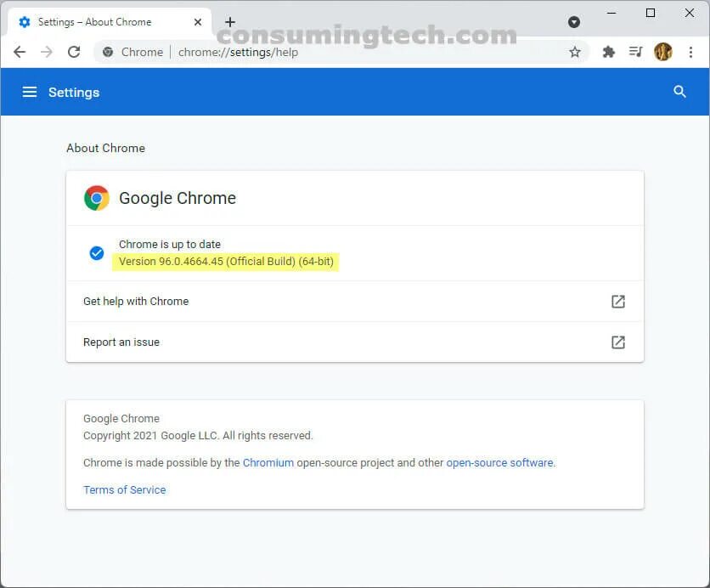This screenshot has width=710, height=588.
Task: Open the open-source software link
Action: (x=499, y=463)
